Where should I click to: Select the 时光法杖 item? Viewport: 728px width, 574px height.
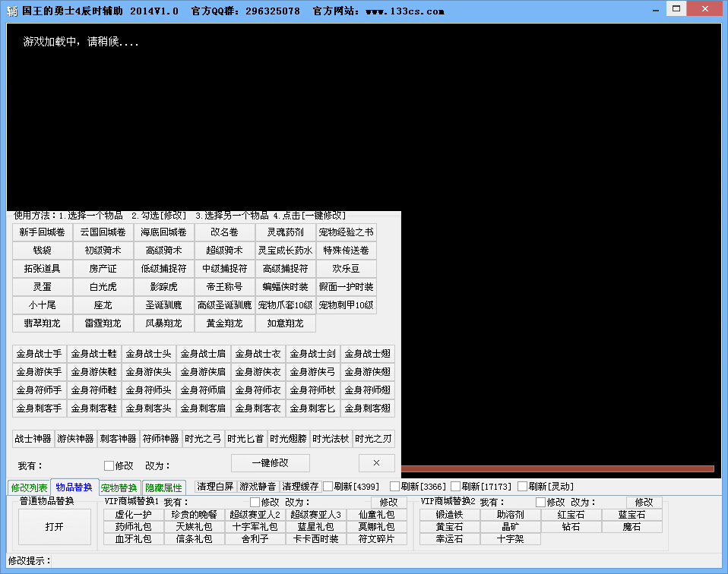[331, 439]
